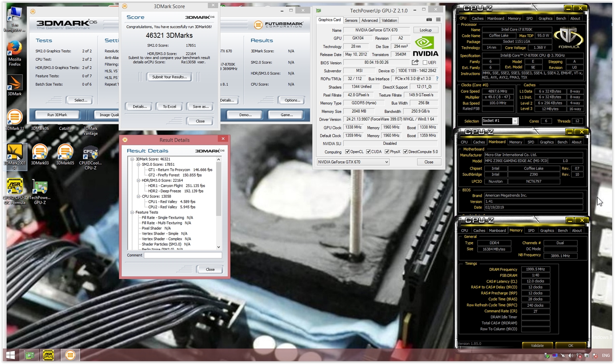Open the 3DMark05 desktop icon
This screenshot has height=364, width=615.
point(65,154)
